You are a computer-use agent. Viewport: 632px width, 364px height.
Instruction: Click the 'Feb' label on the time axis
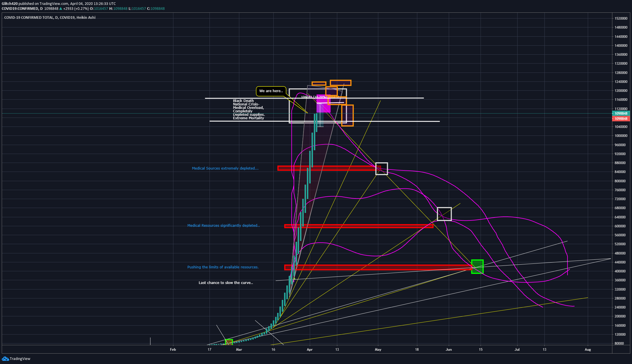[173, 350]
